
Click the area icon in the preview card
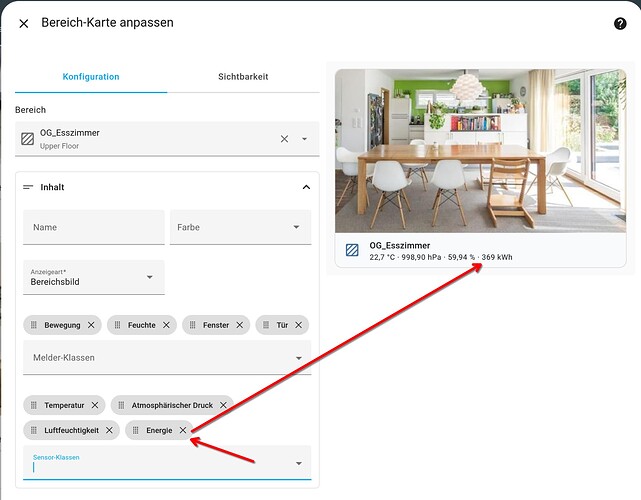tap(352, 250)
